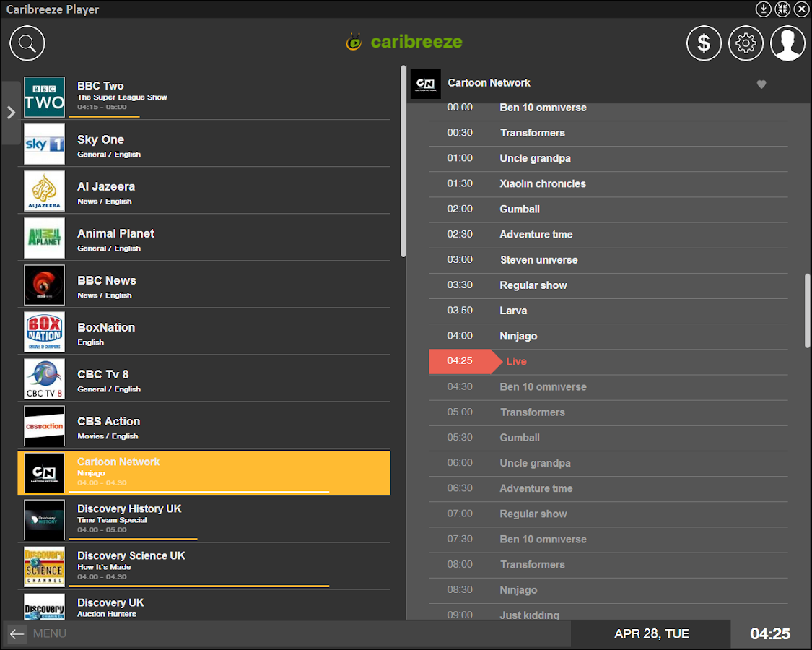Open the Discovery History UK title

129,508
